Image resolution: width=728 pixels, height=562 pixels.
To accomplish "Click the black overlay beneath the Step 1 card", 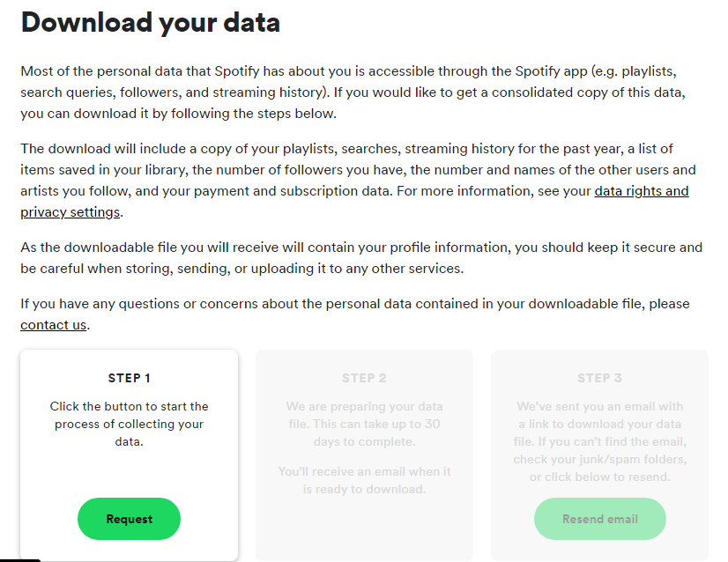I will tap(20, 560).
